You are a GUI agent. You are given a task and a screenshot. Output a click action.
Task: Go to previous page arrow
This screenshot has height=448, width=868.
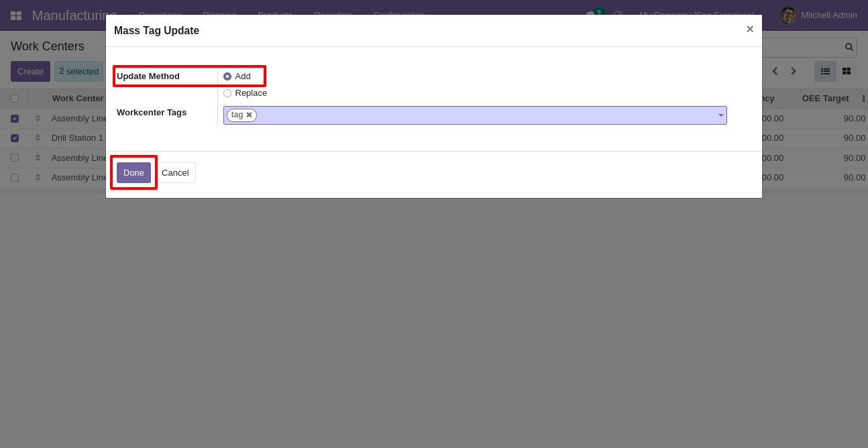(775, 71)
